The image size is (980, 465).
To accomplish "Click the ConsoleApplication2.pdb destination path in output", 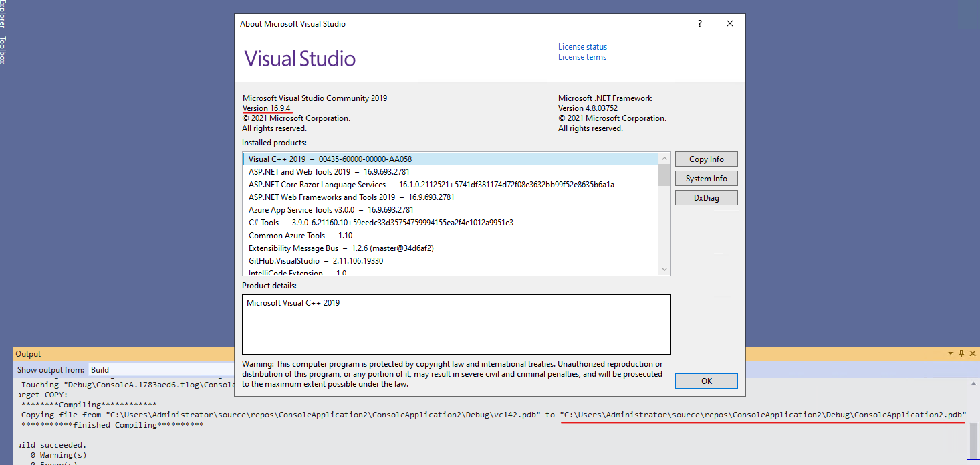I will [x=763, y=415].
